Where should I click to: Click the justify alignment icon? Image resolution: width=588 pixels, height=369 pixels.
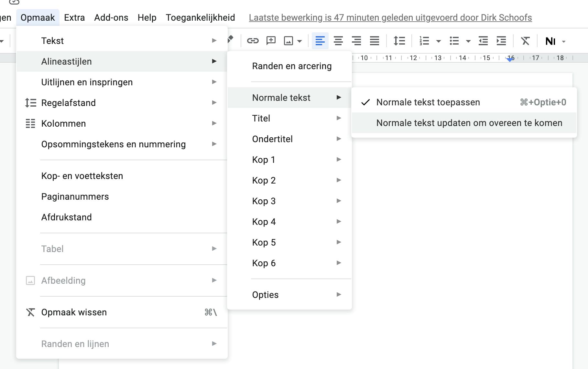click(375, 41)
